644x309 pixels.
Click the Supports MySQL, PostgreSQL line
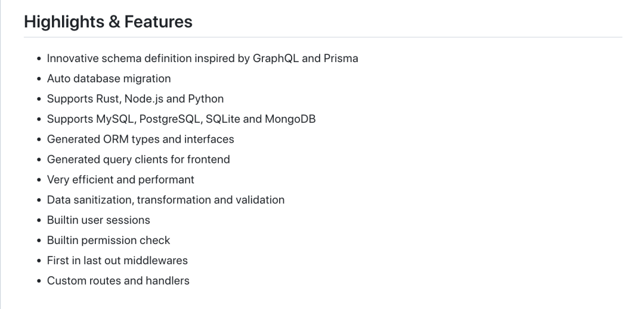[x=181, y=119]
